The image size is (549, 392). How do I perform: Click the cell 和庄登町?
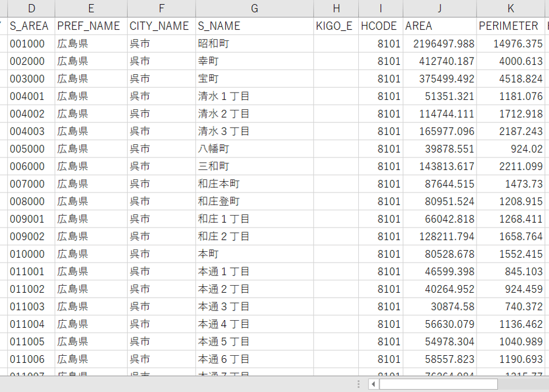(254, 201)
